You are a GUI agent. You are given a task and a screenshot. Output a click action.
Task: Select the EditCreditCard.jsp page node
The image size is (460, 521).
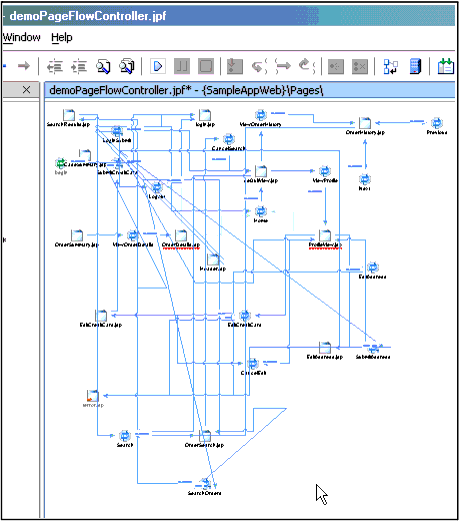(x=101, y=315)
